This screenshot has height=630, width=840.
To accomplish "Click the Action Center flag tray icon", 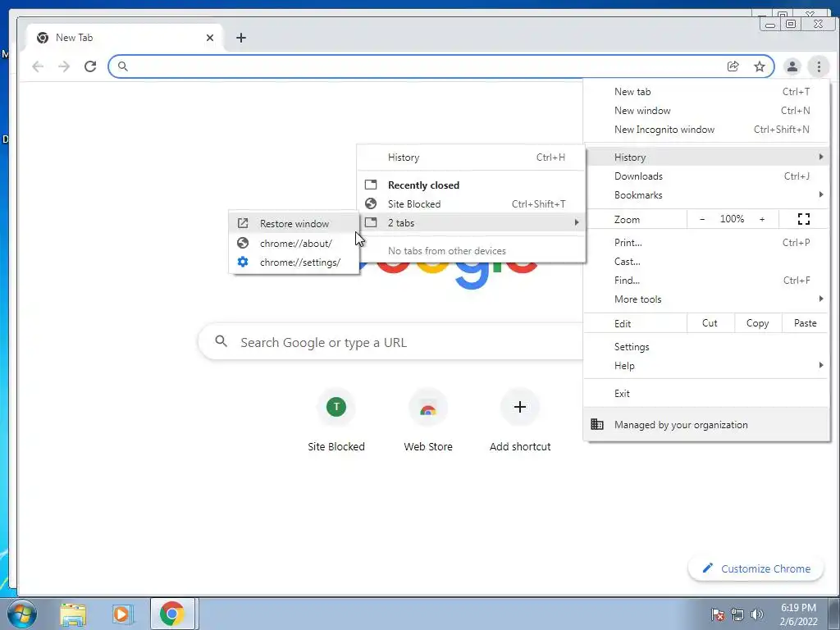I will (x=717, y=614).
